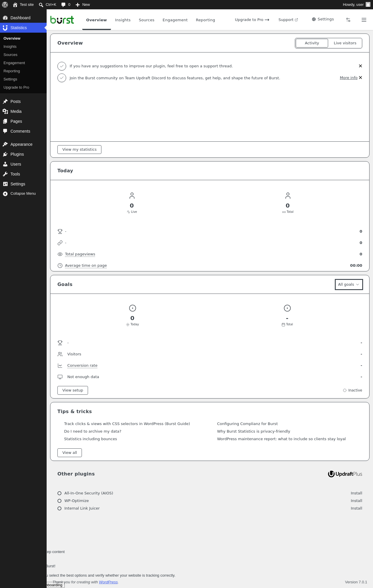Click Upgrade to Pro in header
The height and width of the screenshot is (588, 373).
click(252, 20)
